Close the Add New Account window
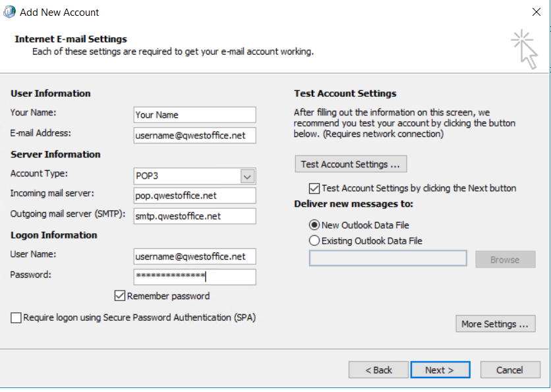The height and width of the screenshot is (392, 551). (x=535, y=11)
